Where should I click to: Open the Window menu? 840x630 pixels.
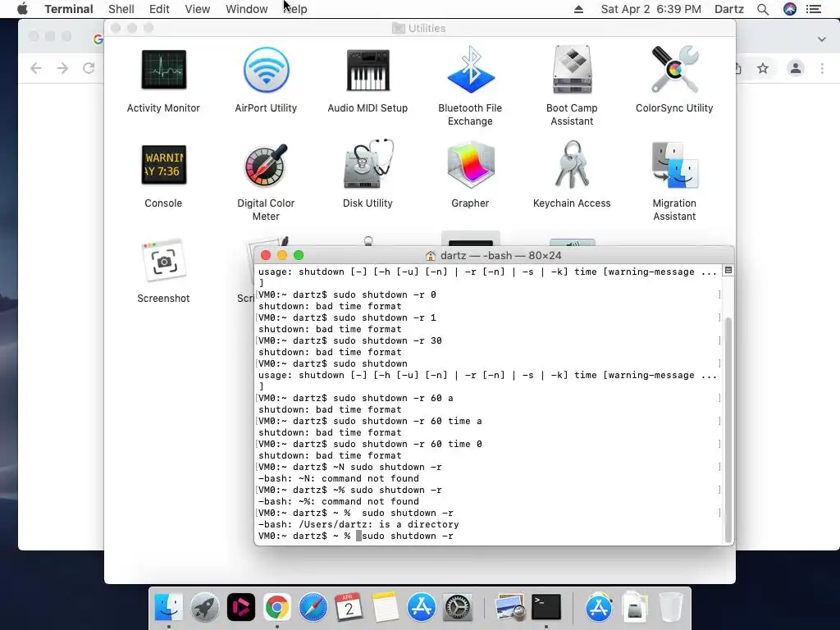coord(246,9)
